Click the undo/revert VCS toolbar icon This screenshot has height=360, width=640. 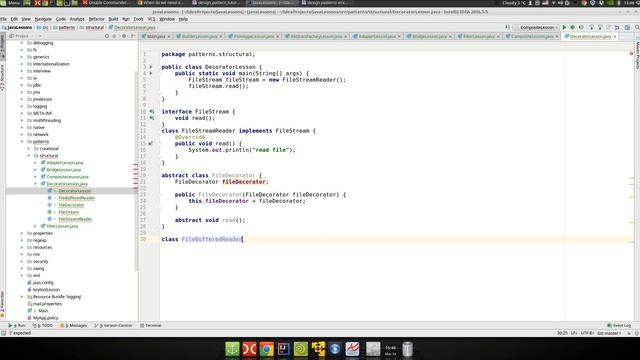pyautogui.click(x=617, y=27)
